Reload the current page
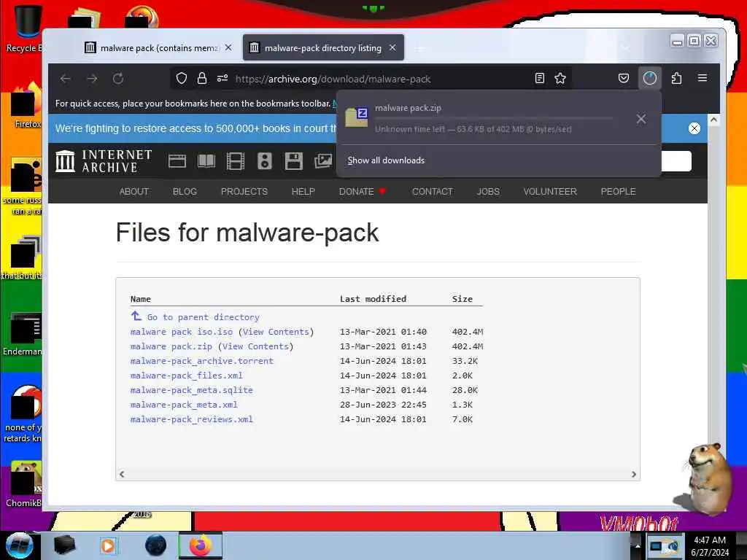This screenshot has width=747, height=560. 118,79
